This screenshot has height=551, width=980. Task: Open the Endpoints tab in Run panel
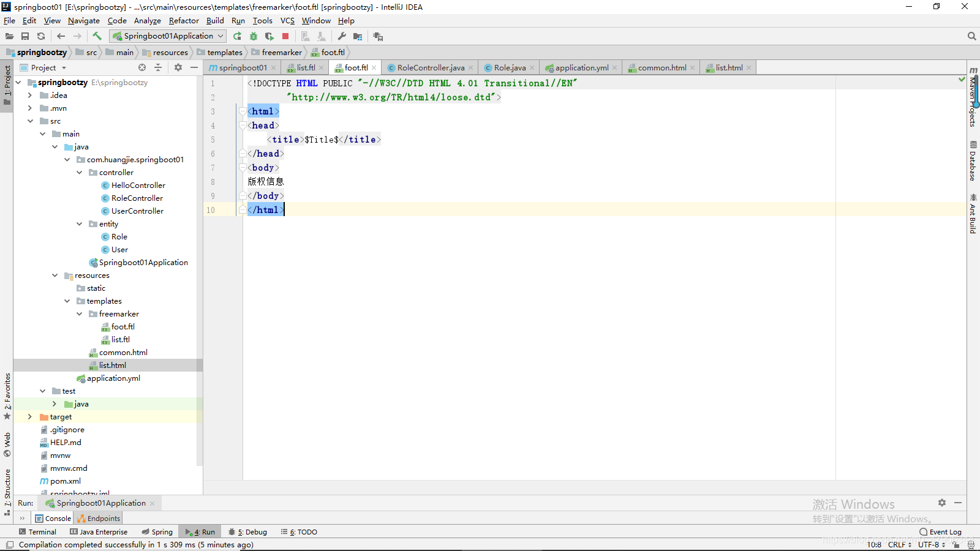[99, 518]
